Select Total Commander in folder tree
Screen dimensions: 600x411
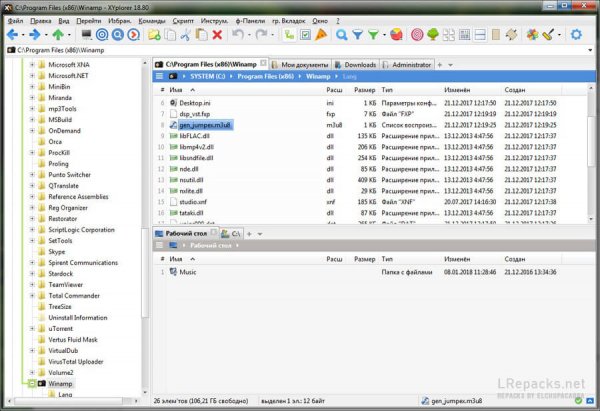point(74,295)
